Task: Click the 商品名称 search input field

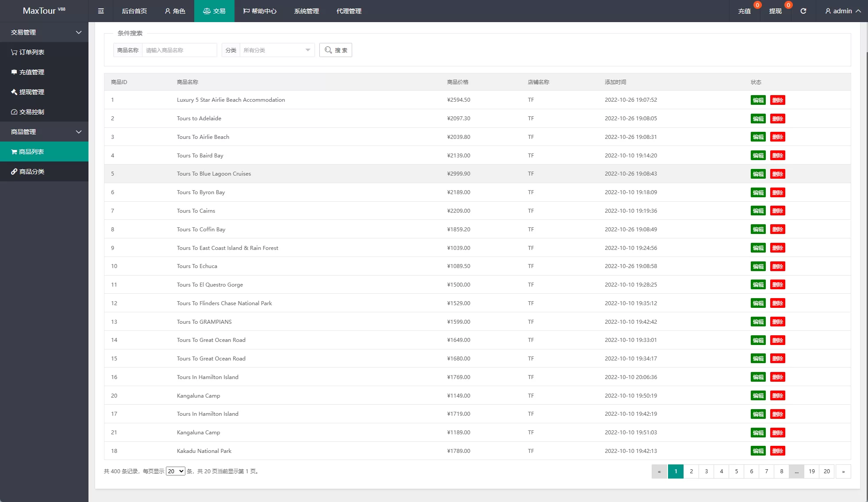Action: click(179, 50)
